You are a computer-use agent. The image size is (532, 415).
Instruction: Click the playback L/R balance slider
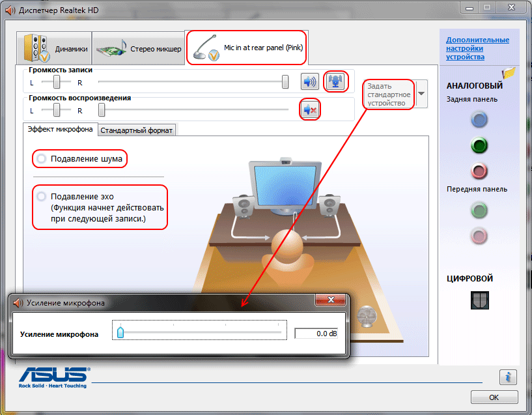56,110
